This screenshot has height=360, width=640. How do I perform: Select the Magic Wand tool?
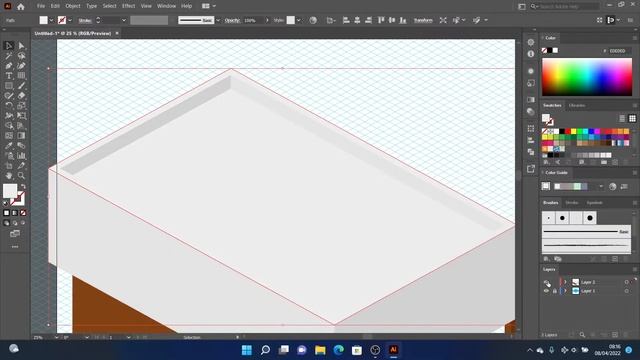[9, 56]
